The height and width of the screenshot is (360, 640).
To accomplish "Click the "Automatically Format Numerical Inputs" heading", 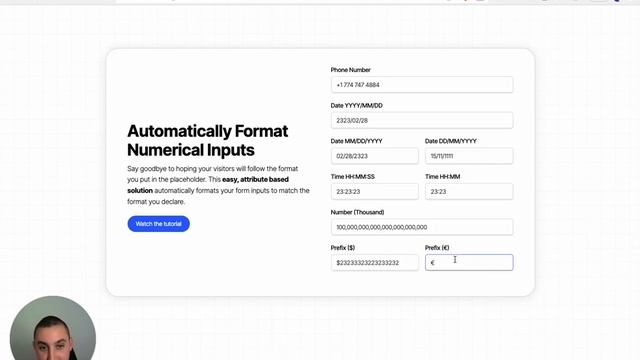I will click(208, 140).
